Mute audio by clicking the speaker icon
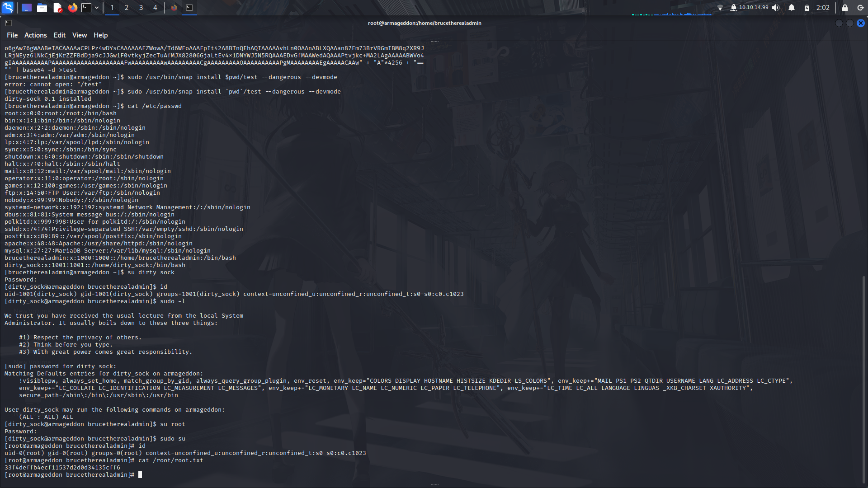868x488 pixels. [776, 7]
